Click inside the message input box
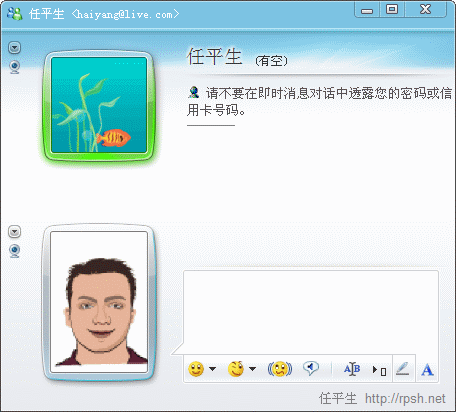Viewport: 456px width, 412px height. pos(311,312)
